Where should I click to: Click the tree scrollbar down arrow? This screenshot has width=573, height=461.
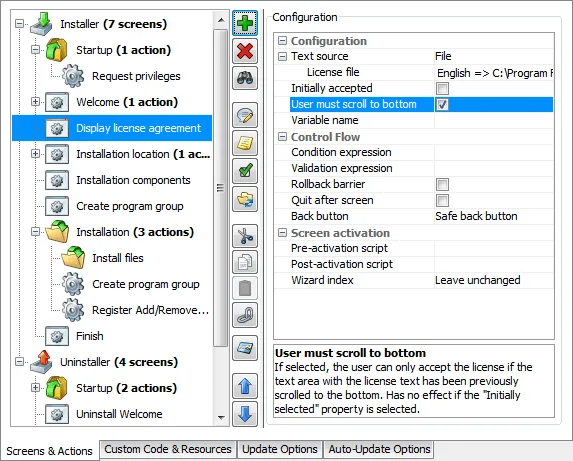point(221,418)
